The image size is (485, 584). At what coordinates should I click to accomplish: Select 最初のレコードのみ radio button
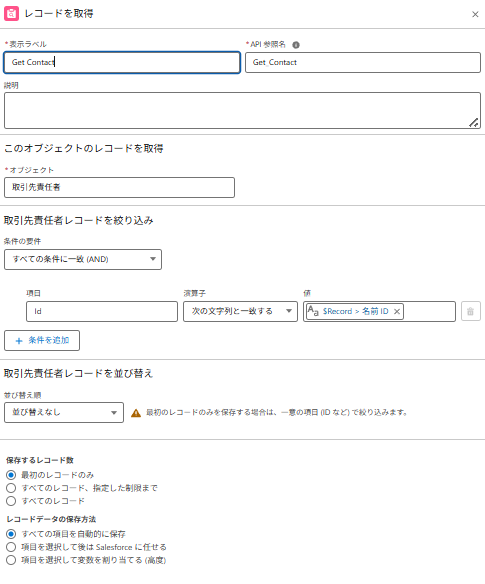(x=11, y=475)
